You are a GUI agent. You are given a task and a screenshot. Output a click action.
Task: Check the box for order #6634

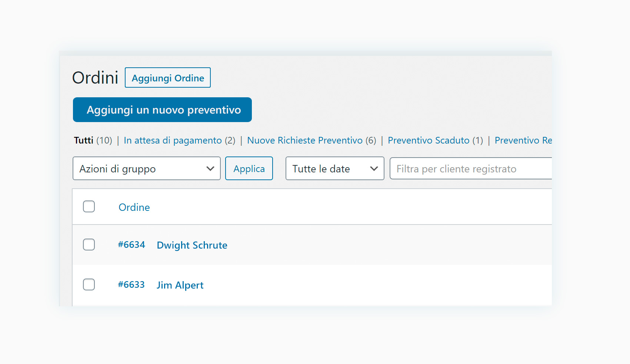coord(89,245)
